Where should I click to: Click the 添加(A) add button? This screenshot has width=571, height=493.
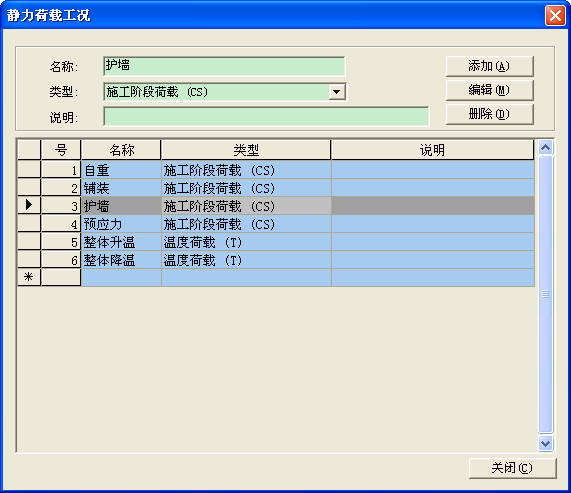[489, 66]
